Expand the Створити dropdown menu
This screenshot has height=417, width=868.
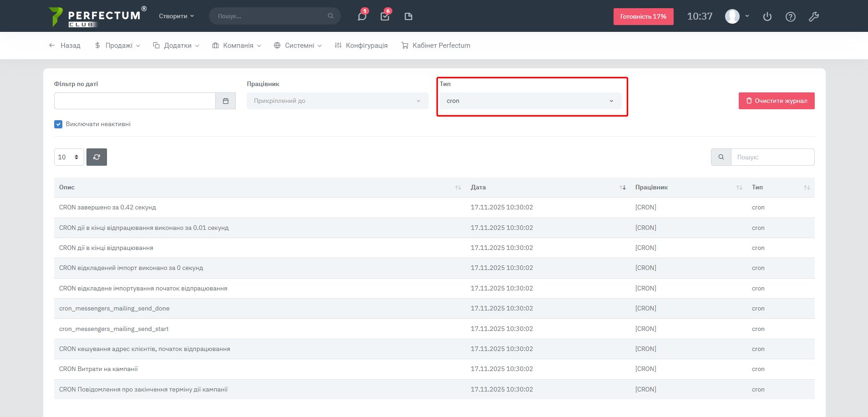click(x=176, y=16)
